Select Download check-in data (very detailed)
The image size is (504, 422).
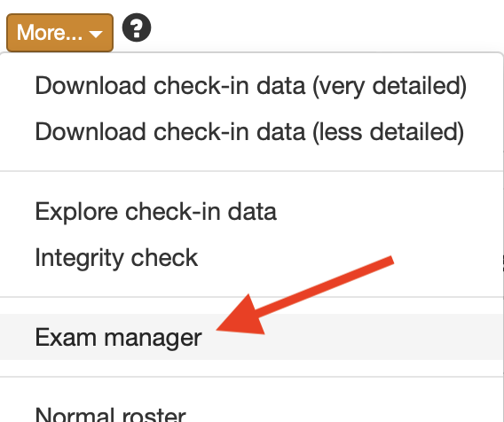[251, 86]
